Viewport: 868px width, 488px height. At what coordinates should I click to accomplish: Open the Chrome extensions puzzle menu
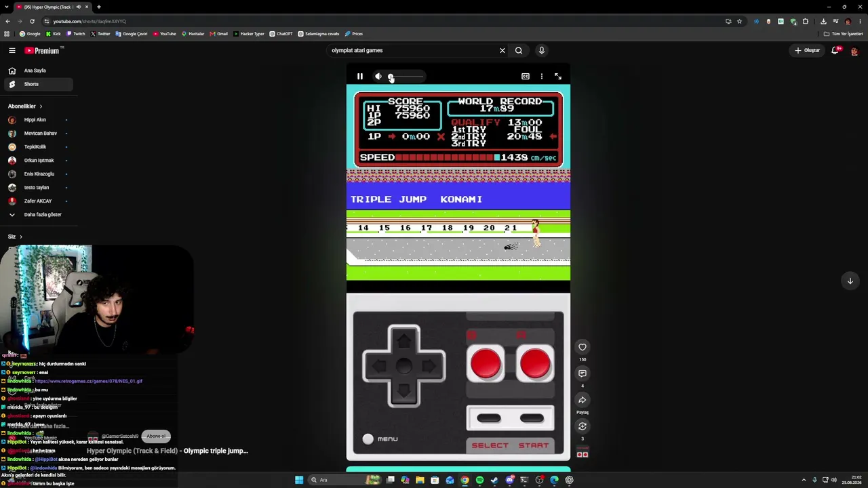pos(806,21)
